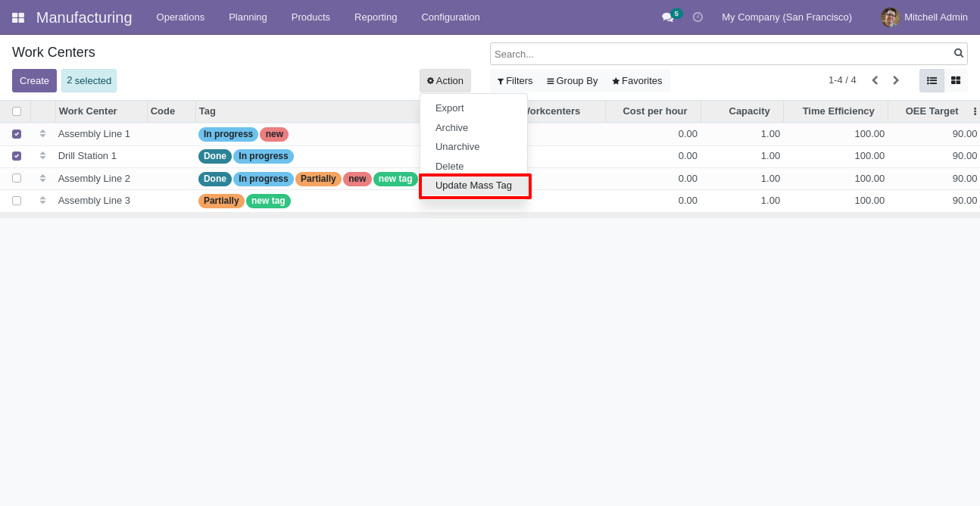Expand the Filters dropdown
980x506 pixels.
[x=515, y=81]
